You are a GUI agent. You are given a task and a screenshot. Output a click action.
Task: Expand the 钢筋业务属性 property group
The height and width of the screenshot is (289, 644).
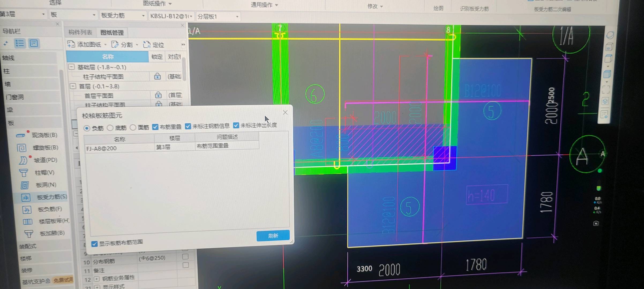pyautogui.click(x=96, y=279)
